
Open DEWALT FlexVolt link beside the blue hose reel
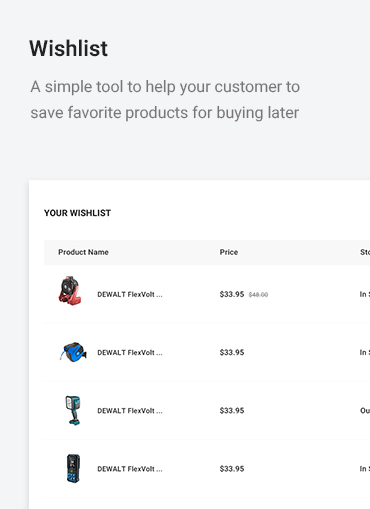point(130,352)
